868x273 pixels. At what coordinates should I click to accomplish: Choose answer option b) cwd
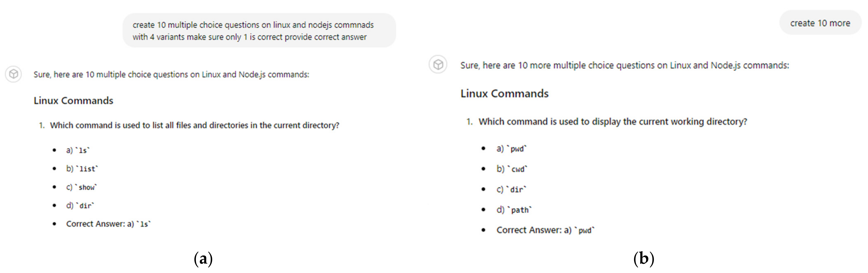click(512, 169)
